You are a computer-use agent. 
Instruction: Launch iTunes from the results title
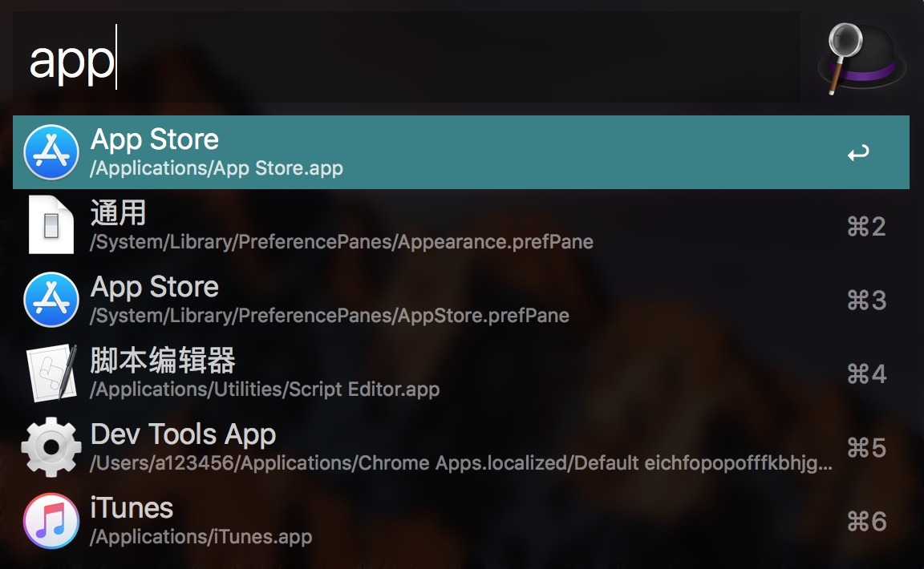pos(132,508)
